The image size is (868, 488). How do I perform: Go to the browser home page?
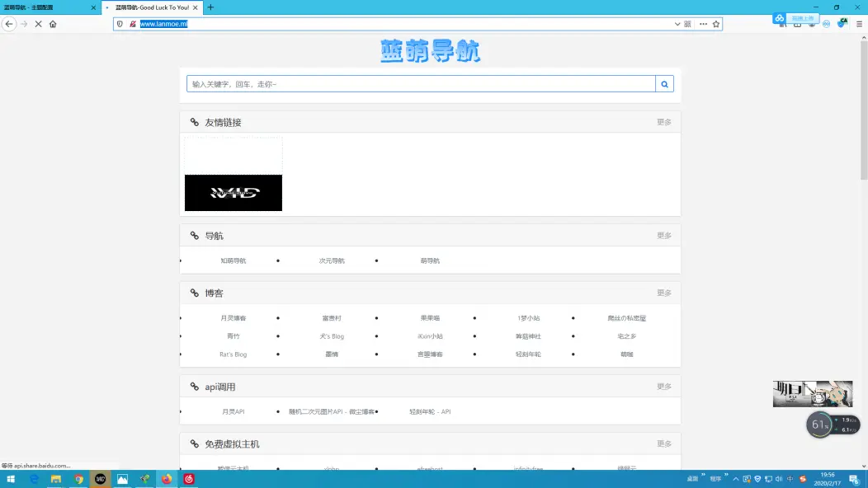(x=53, y=24)
